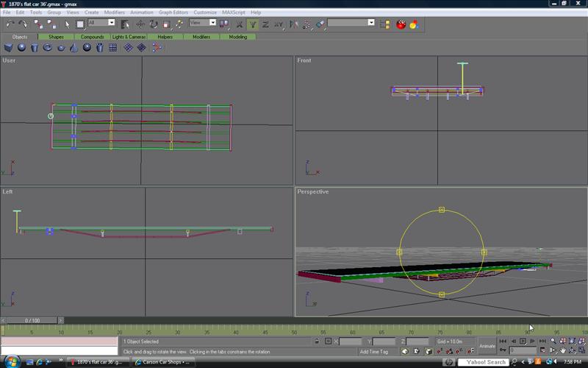The height and width of the screenshot is (368, 588).
Task: Toggle the Restrict to Z axis button
Action: point(265,24)
